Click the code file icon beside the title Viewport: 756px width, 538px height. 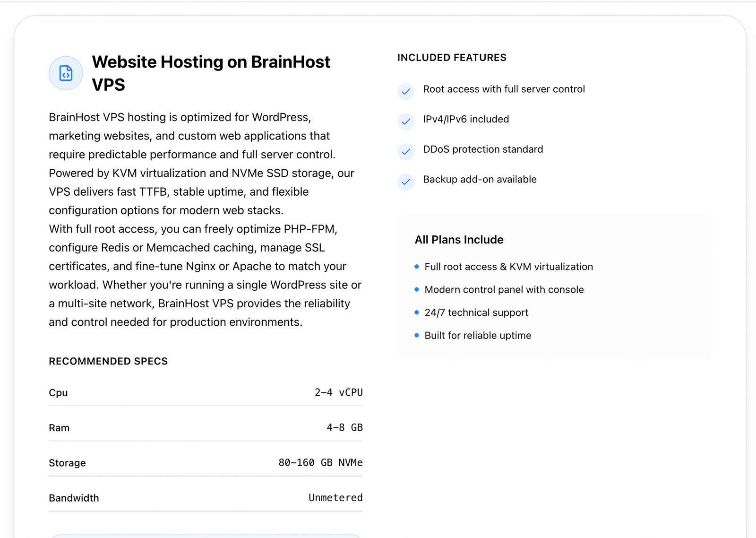click(66, 73)
